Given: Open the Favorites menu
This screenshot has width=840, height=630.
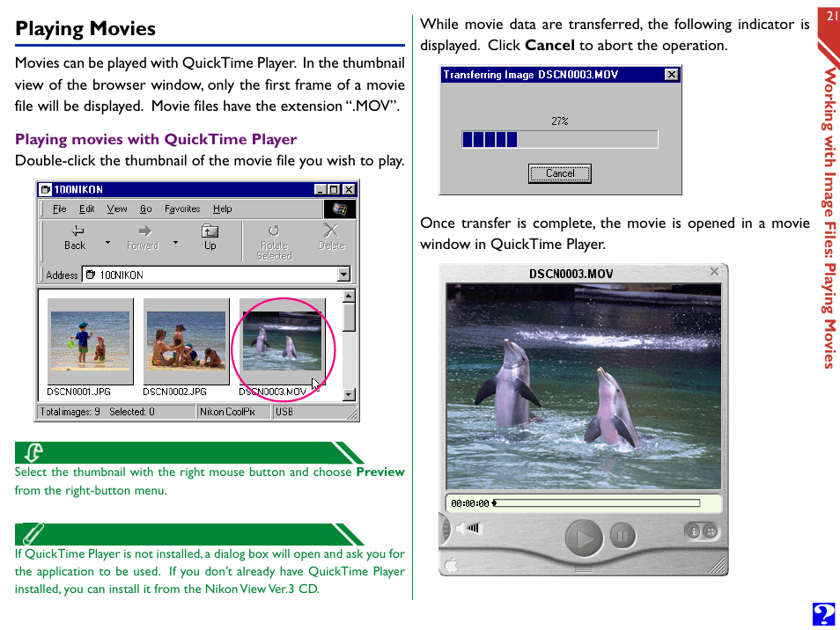Looking at the screenshot, I should coord(182,209).
